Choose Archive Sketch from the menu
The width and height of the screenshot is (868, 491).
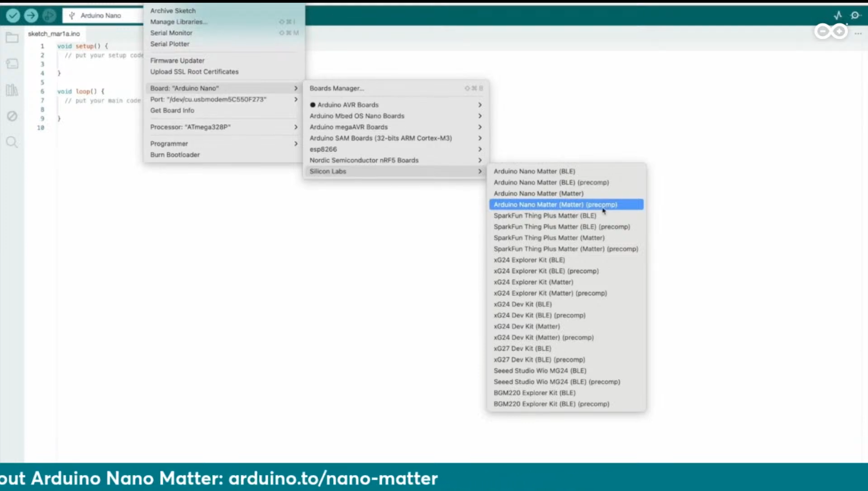pos(224,10)
